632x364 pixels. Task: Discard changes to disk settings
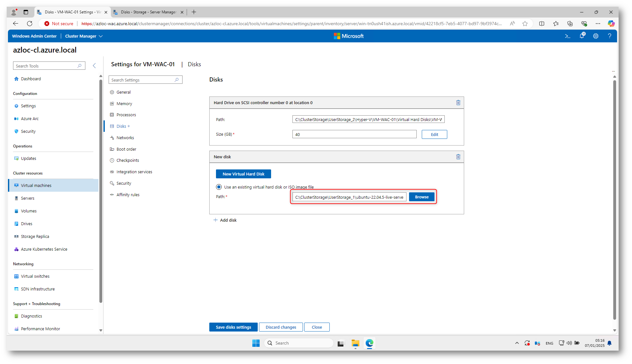click(x=281, y=327)
